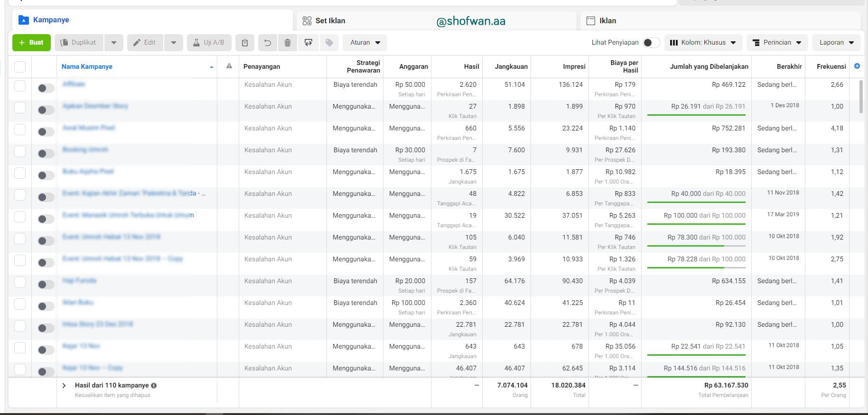The height and width of the screenshot is (415, 868).
Task: Switch on the campaign that spent Rp 752.281
Action: (46, 132)
